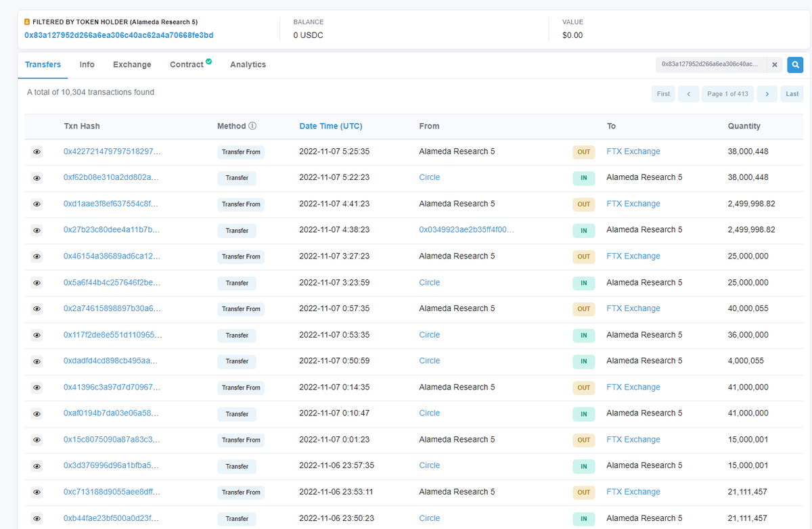
Task: Preview transaction 0x117f2de8e551d110965 with eye icon
Action: coord(37,336)
